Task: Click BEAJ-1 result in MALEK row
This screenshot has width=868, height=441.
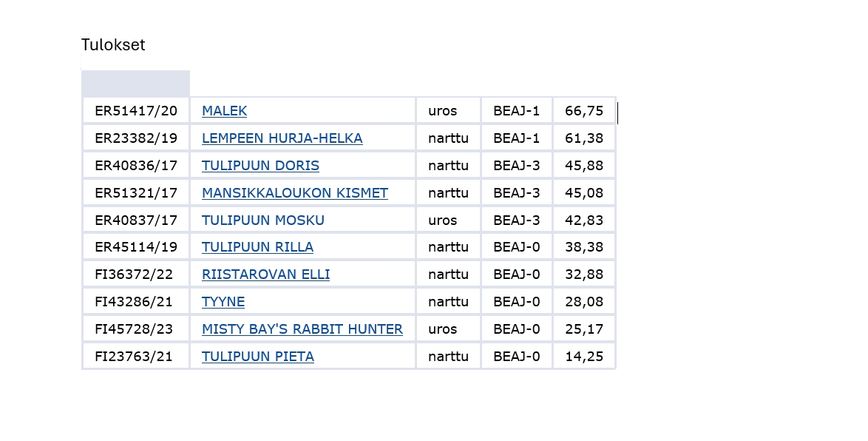Action: click(x=517, y=111)
